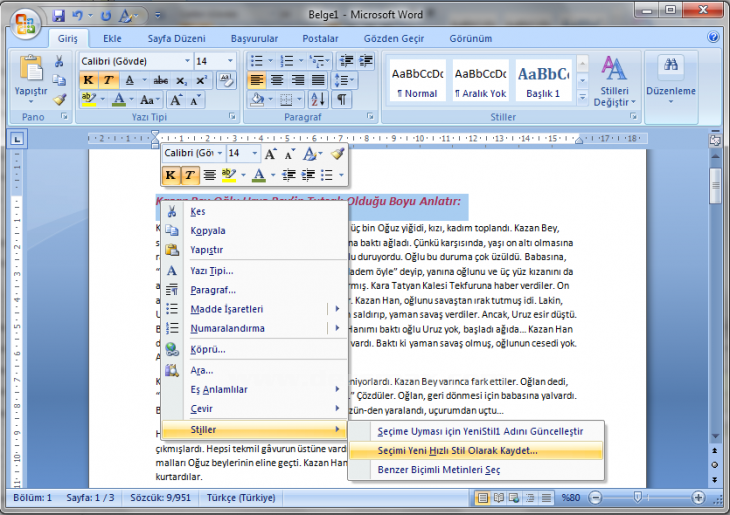The image size is (730, 515).
Task: Open Word help question mark icon
Action: click(713, 37)
